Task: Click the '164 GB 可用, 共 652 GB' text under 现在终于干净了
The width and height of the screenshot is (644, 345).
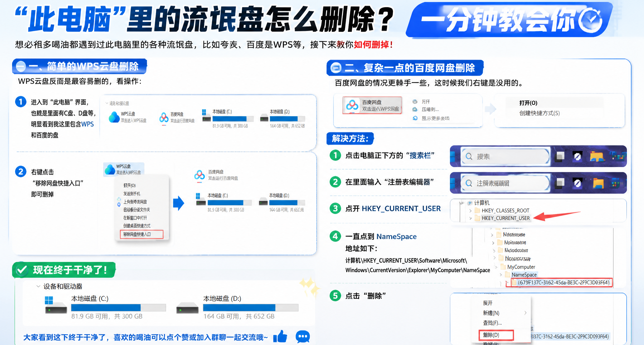Action: pyautogui.click(x=239, y=316)
